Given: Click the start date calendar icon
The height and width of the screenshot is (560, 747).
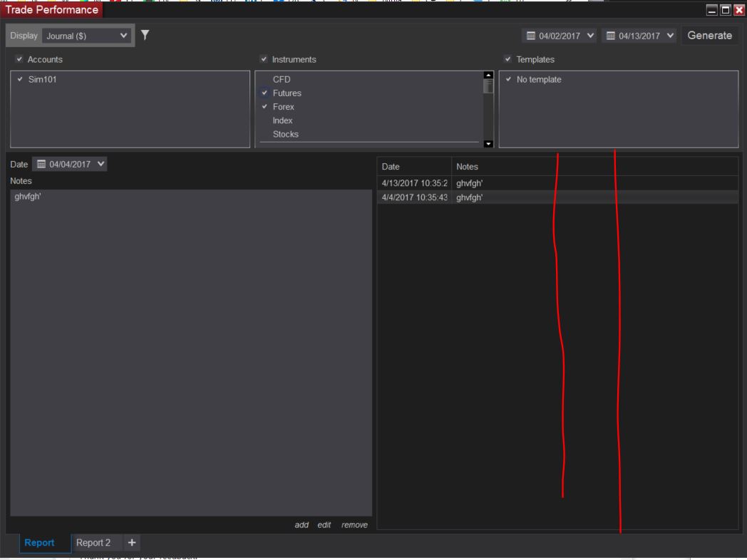Looking at the screenshot, I should 531,36.
